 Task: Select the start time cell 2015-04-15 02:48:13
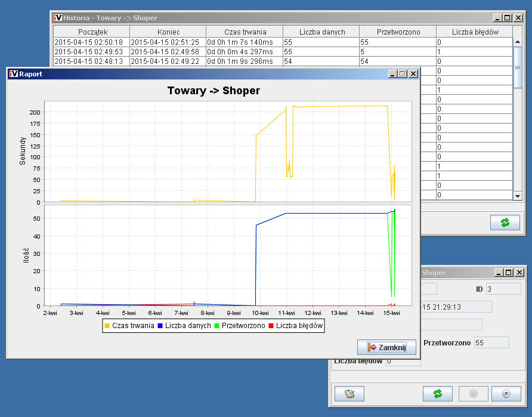coord(92,61)
